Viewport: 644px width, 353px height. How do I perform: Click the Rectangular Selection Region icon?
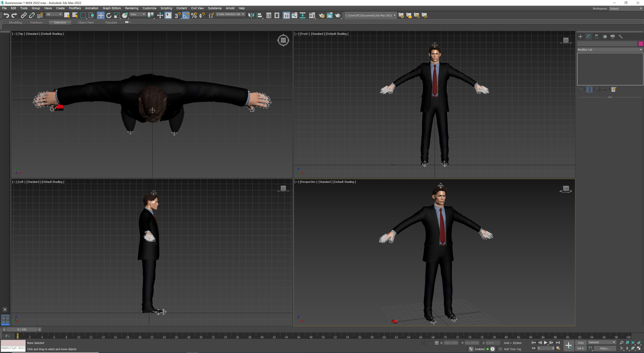[x=83, y=15]
